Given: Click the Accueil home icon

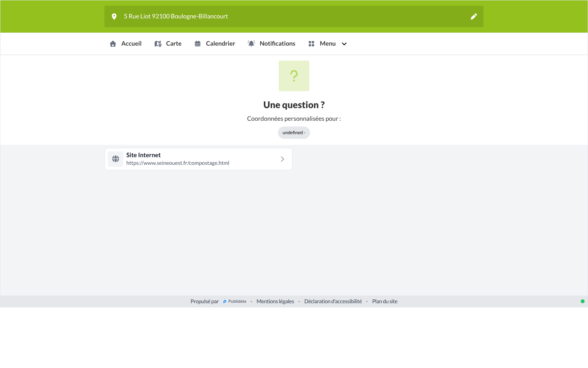Looking at the screenshot, I should pos(113,44).
